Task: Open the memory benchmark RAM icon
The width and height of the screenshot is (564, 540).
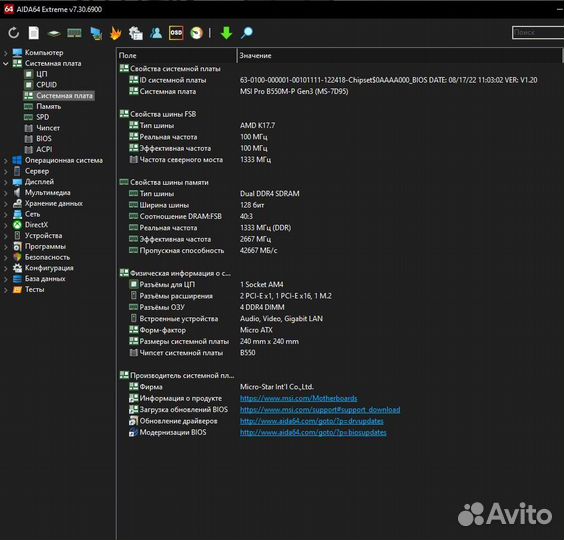Action: click(74, 33)
